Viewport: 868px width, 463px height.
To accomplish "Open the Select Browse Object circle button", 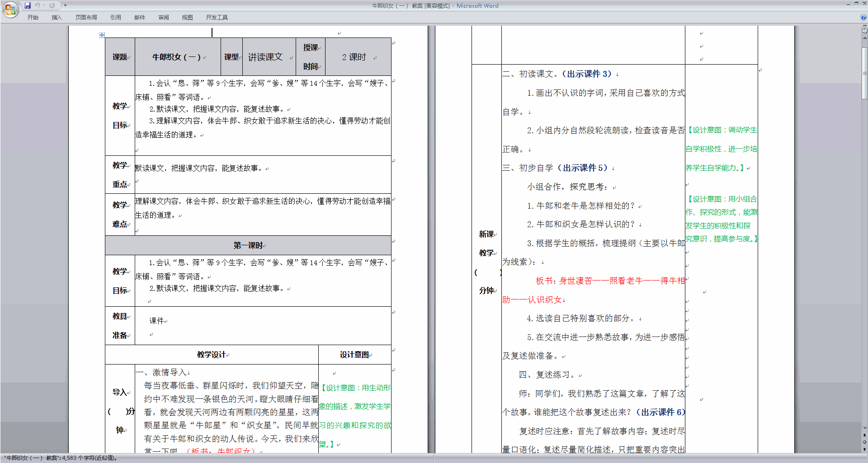I will click(x=865, y=442).
